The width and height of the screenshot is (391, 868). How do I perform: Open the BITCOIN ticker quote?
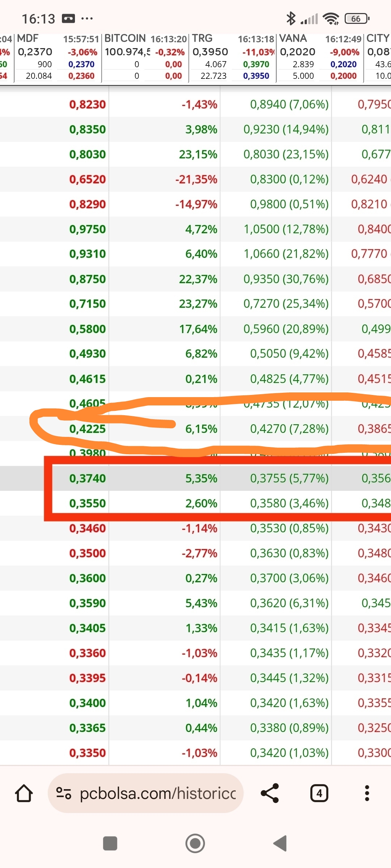pos(125,38)
